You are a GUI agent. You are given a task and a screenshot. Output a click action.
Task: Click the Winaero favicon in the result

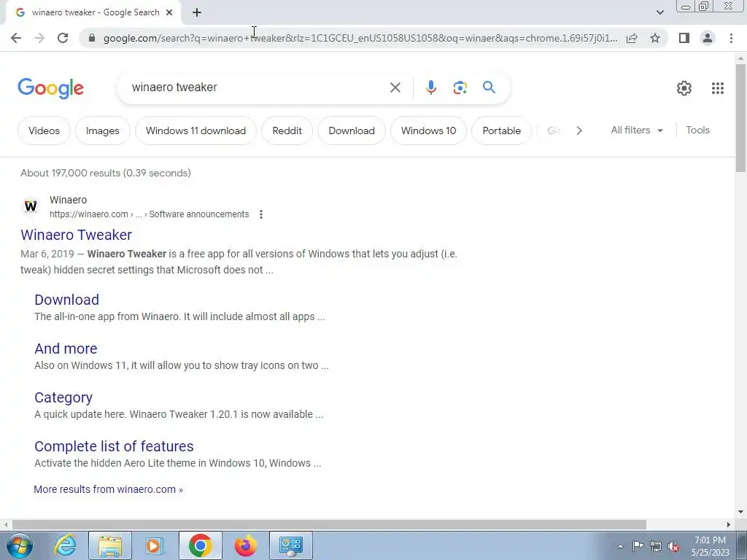[31, 206]
